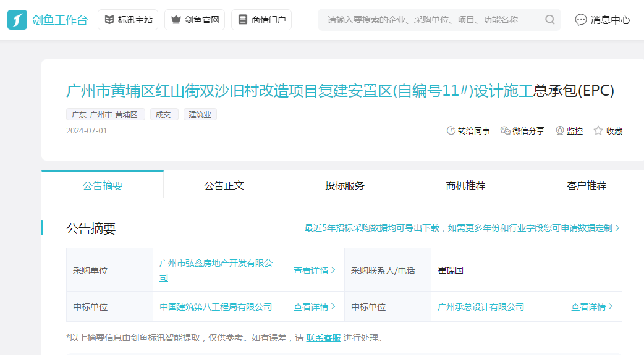Open 消息中心 message center
This screenshot has width=644, height=355.
pyautogui.click(x=602, y=20)
